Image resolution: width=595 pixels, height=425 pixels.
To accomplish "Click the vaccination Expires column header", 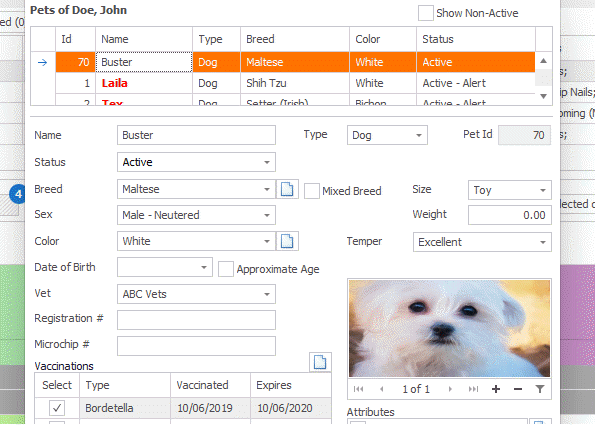I will point(291,385).
